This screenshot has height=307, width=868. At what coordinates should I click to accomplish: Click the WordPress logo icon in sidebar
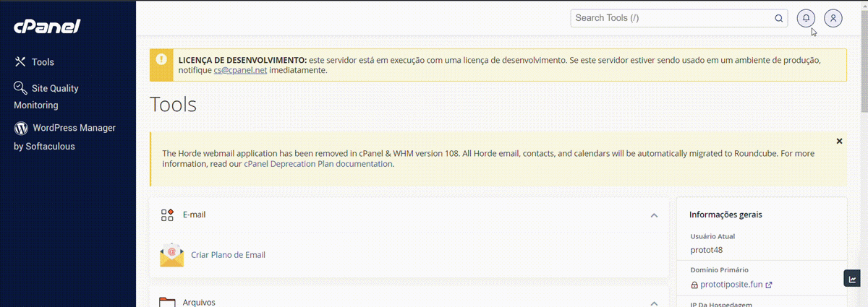(x=21, y=128)
